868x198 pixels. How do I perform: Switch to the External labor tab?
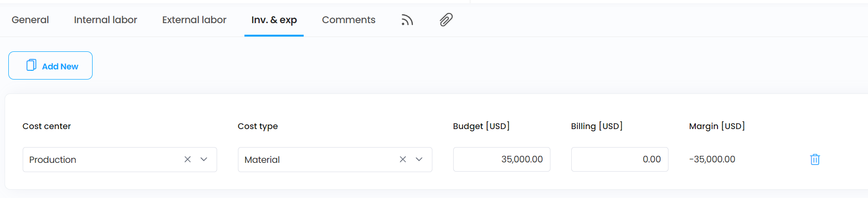194,20
